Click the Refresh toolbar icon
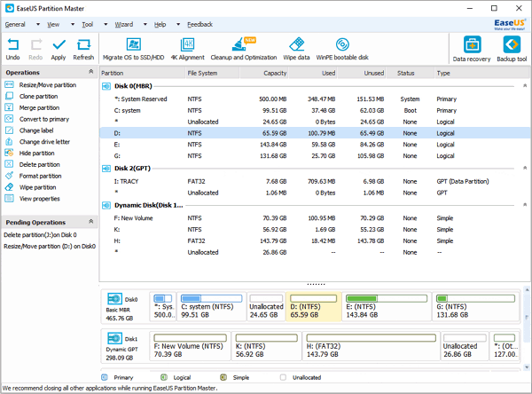The image size is (532, 394). tap(83, 49)
